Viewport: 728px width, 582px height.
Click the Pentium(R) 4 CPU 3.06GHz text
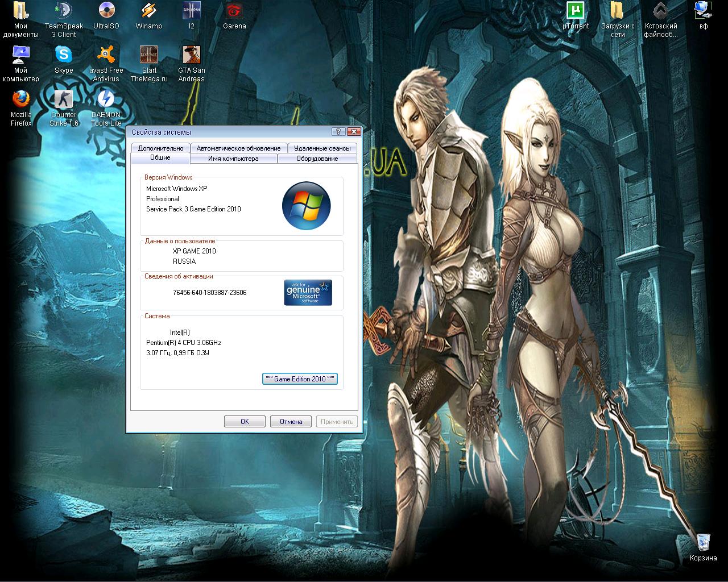click(x=184, y=343)
